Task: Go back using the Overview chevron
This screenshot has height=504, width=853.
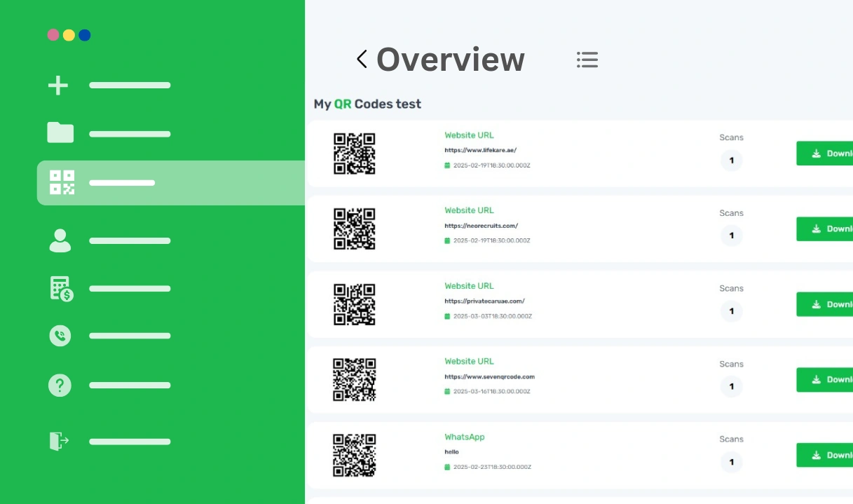Action: point(362,60)
